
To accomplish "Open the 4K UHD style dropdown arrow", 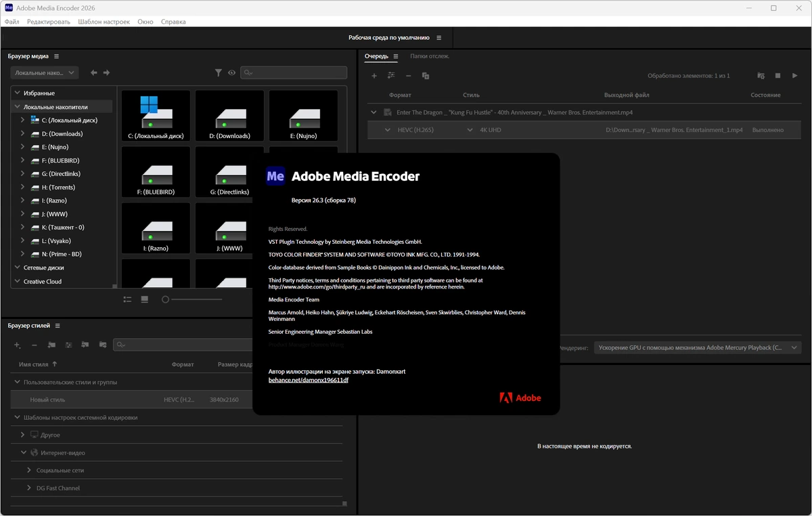I will (470, 130).
